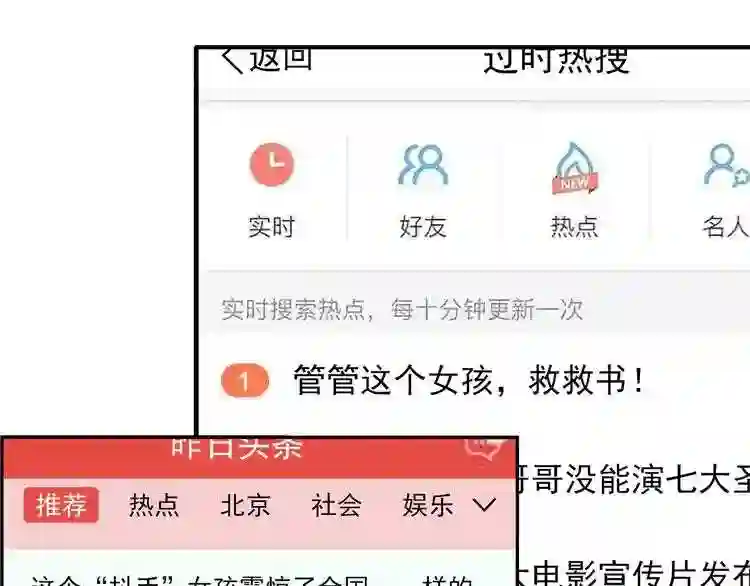The image size is (750, 586).
Task: Open top search 管管这个女孩，救救书！
Action: (x=469, y=381)
